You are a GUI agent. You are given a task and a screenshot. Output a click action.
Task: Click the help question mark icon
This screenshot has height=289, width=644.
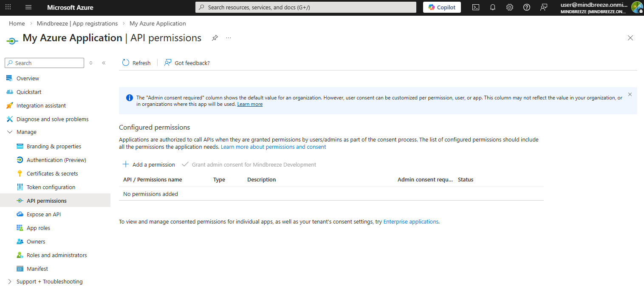tap(527, 7)
